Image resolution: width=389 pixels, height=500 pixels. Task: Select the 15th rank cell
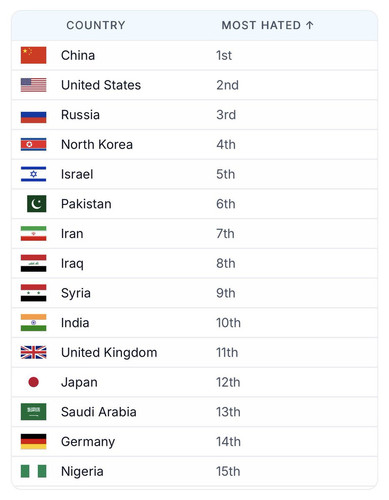coord(228,471)
